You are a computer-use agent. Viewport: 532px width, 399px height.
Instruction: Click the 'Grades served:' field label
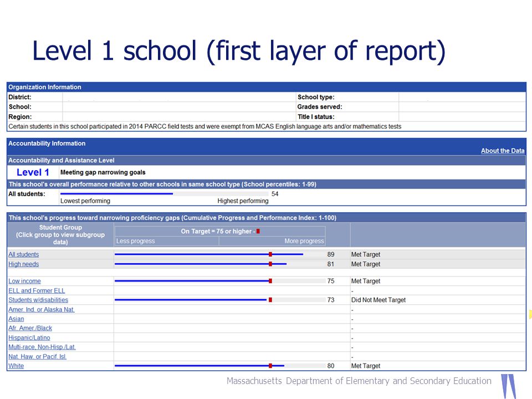click(x=320, y=107)
